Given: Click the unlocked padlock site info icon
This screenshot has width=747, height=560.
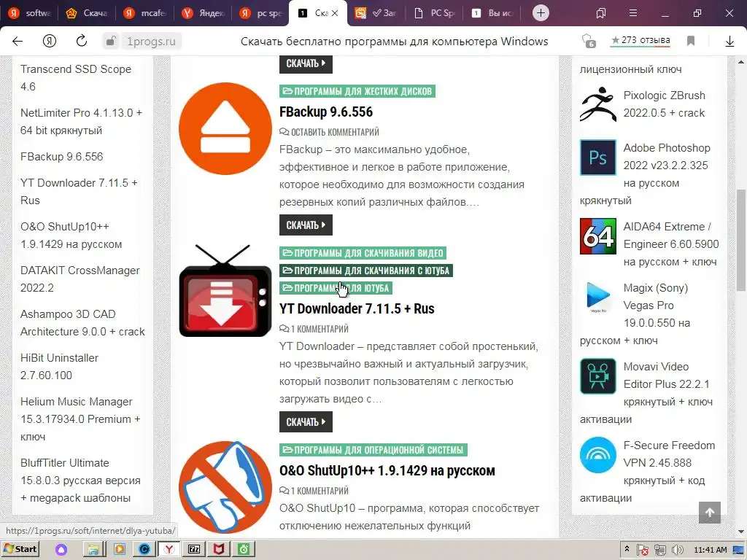Looking at the screenshot, I should tap(111, 42).
